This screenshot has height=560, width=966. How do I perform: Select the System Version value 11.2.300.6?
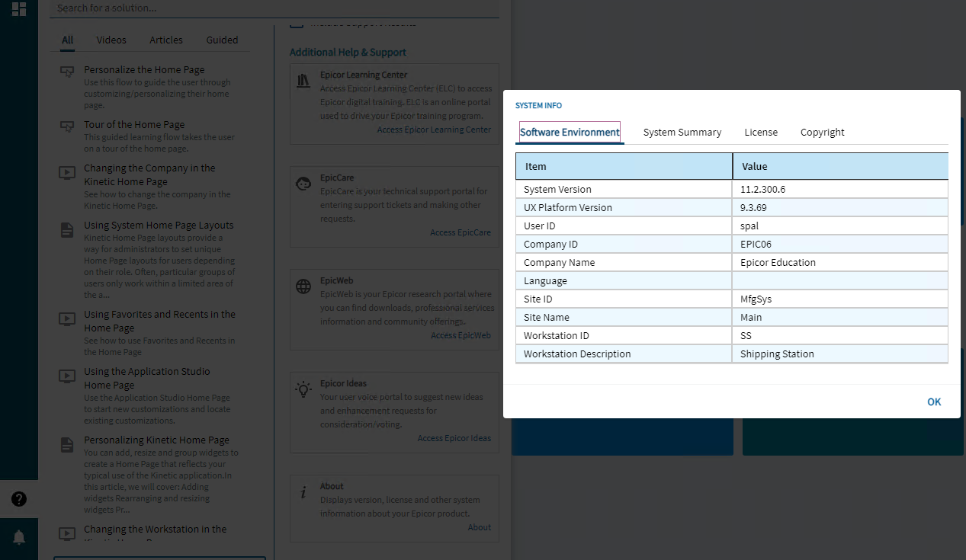pos(762,189)
